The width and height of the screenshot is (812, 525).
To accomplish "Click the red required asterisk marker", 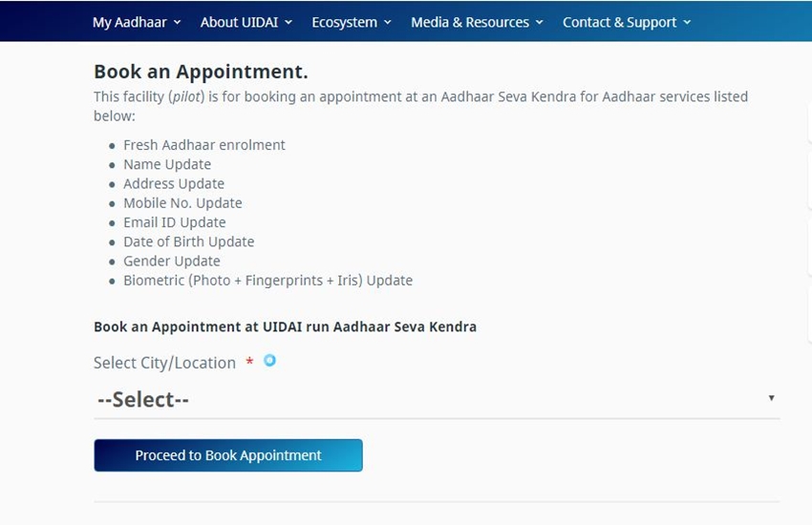I will (249, 363).
